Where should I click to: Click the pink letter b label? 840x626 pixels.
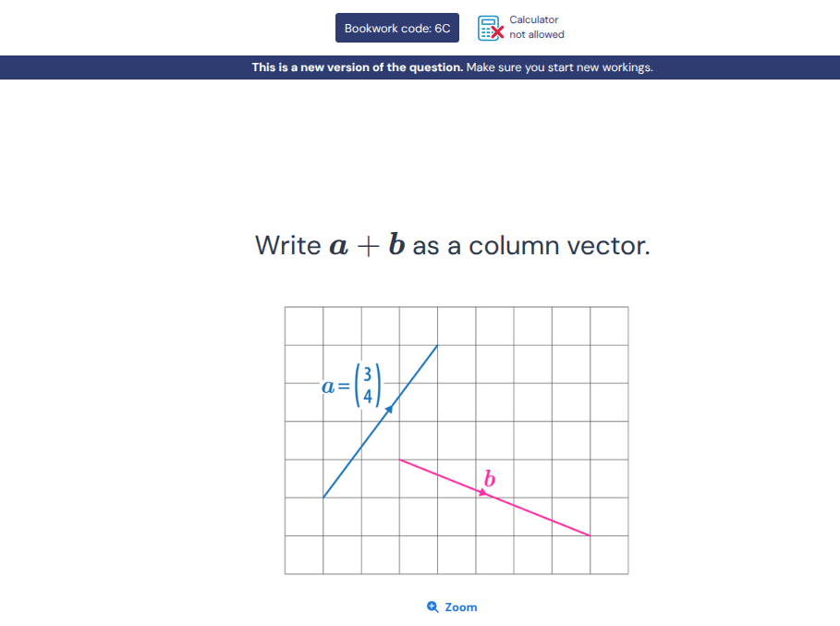tap(488, 479)
